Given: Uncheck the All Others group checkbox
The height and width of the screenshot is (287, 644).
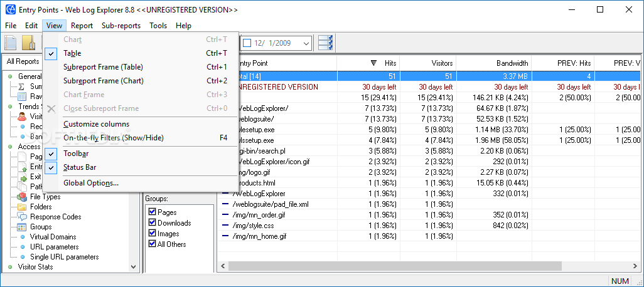Looking at the screenshot, I should pos(152,244).
